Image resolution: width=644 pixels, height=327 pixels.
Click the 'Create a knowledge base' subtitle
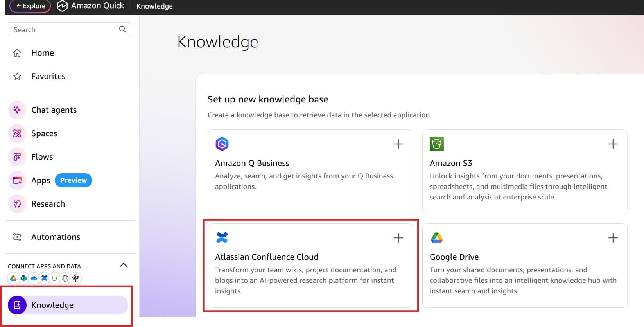click(x=319, y=115)
